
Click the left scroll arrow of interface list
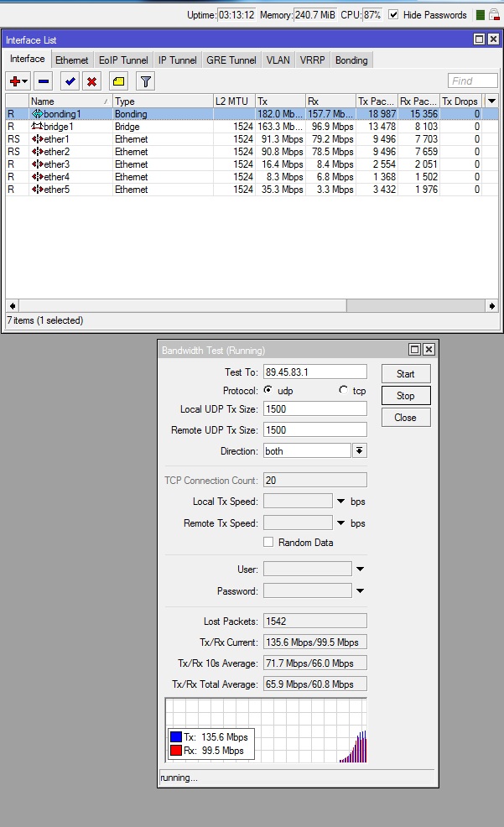pos(12,306)
